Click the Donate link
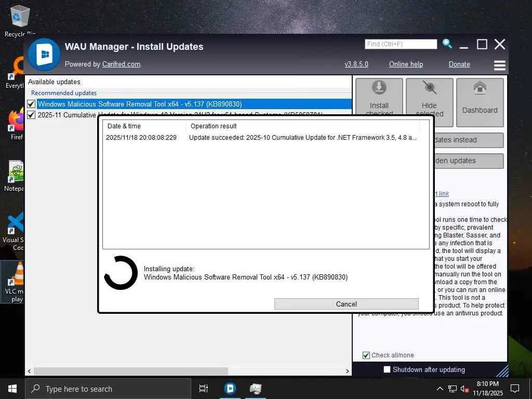532x399 pixels. [x=459, y=64]
